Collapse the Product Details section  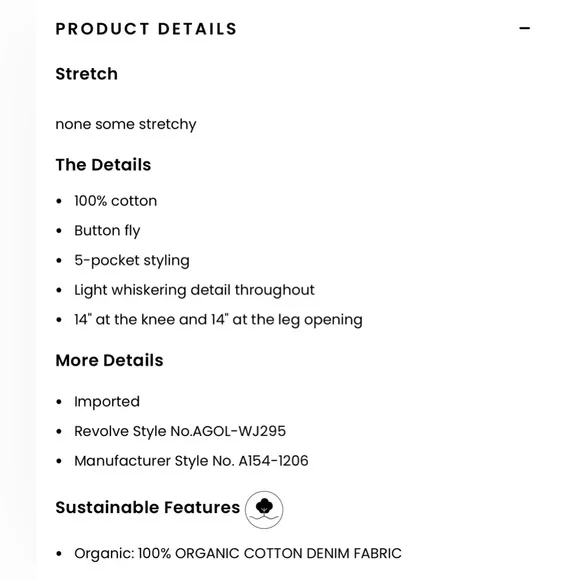coord(524,28)
